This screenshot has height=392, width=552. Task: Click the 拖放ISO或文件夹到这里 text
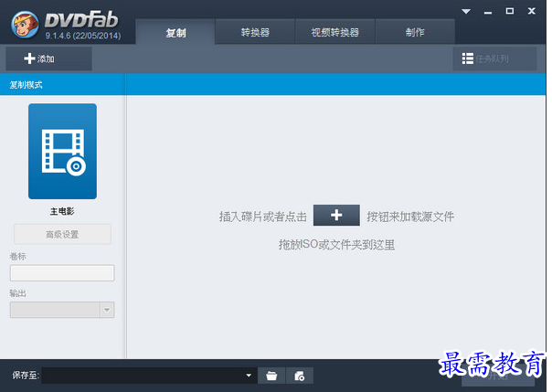(336, 245)
